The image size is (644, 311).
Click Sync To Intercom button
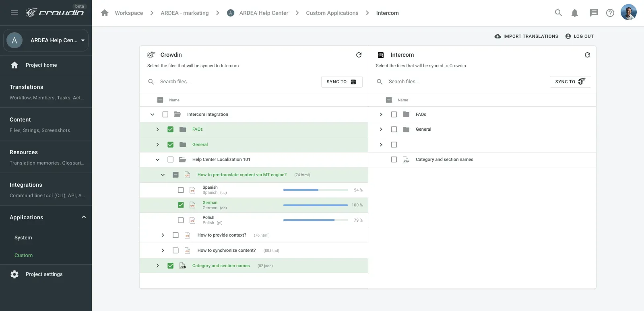pos(341,82)
